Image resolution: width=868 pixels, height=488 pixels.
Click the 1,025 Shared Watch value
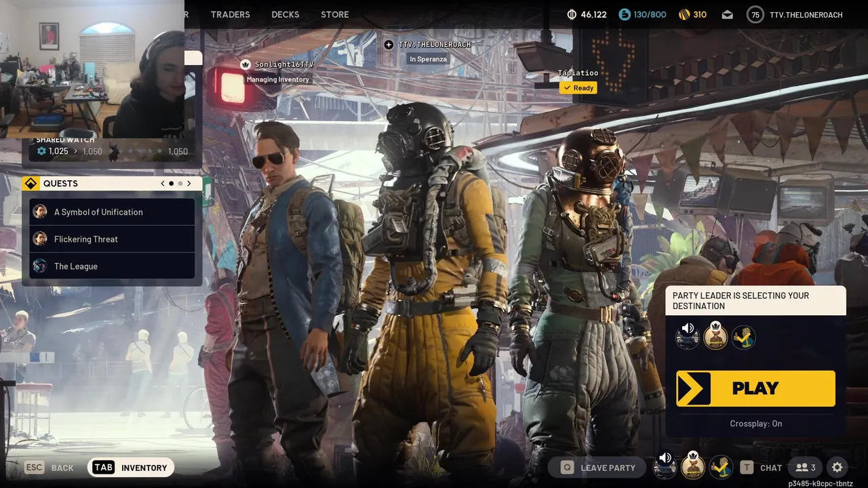58,151
